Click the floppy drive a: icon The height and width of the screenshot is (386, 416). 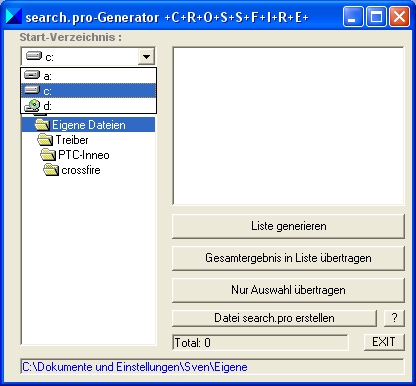coord(32,75)
